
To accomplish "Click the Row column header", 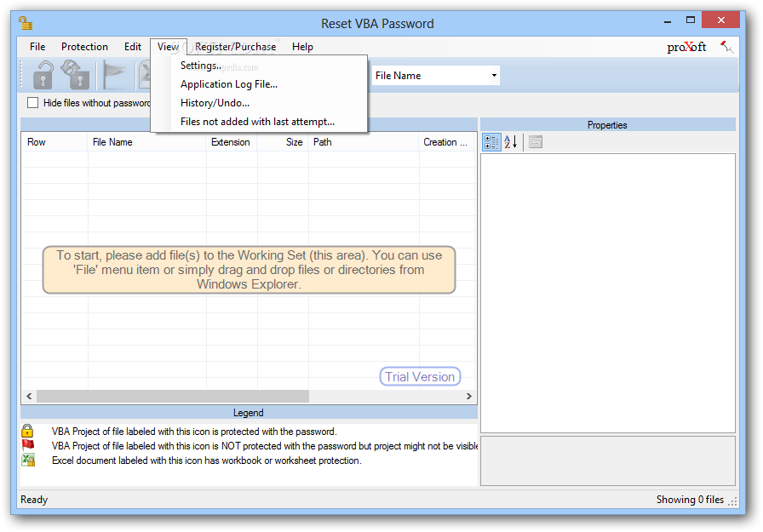I will coord(54,142).
